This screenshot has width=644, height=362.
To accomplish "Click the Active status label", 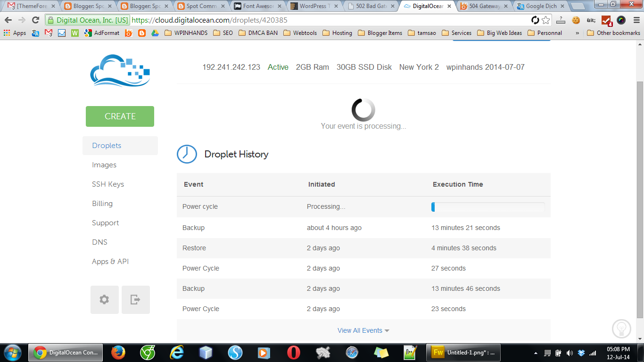I will pyautogui.click(x=278, y=67).
